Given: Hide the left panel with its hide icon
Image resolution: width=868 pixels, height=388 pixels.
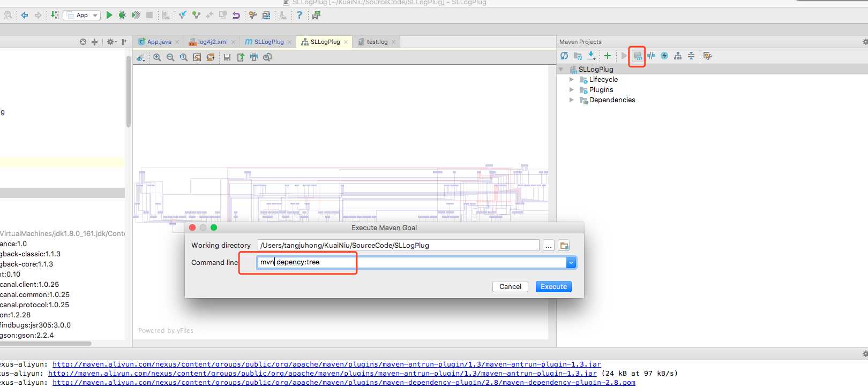Looking at the screenshot, I should click(x=125, y=42).
